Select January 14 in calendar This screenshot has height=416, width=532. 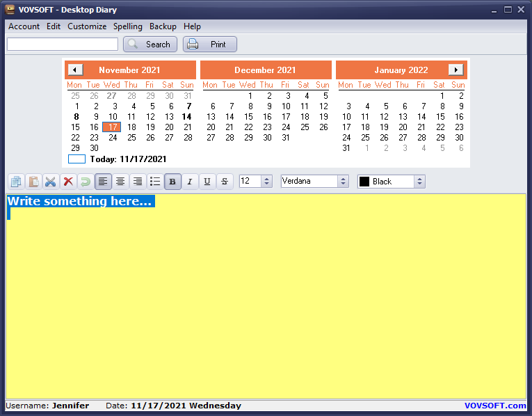(421, 117)
